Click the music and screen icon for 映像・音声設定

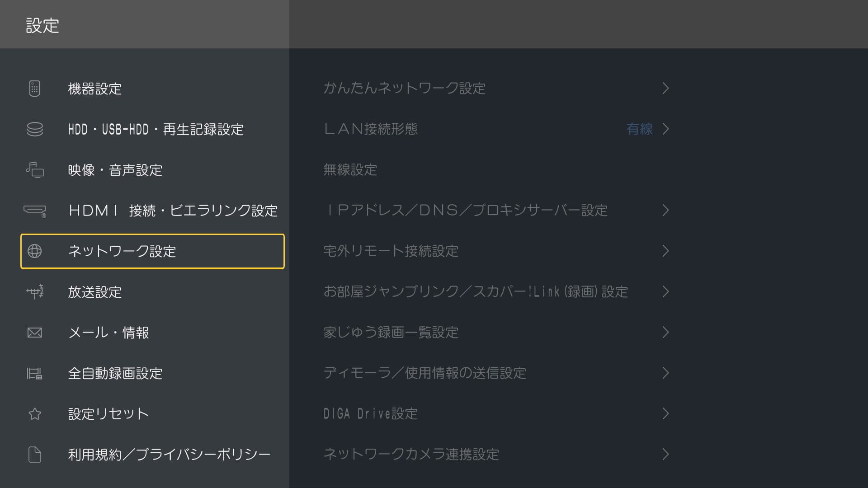(35, 170)
